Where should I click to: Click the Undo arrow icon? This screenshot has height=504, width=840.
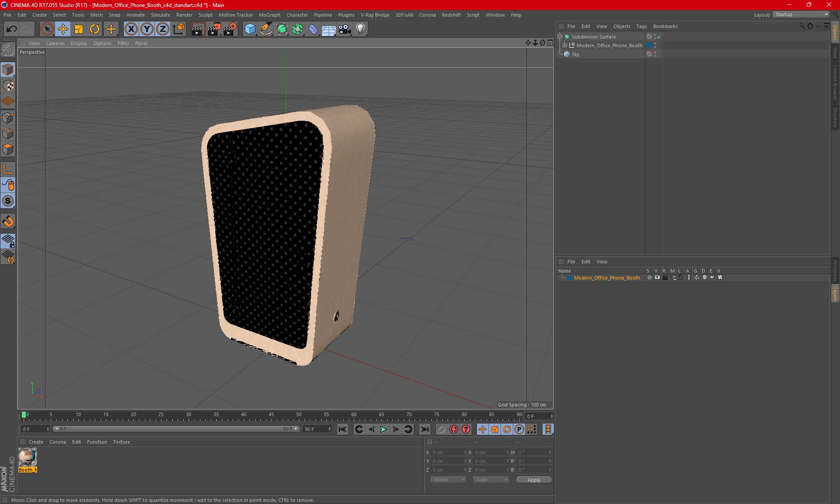click(x=12, y=29)
